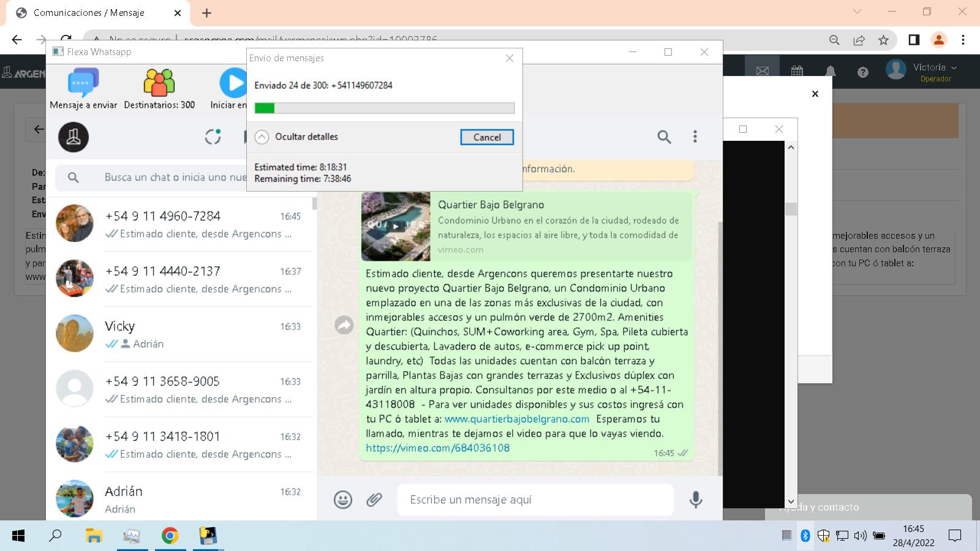The height and width of the screenshot is (551, 980).
Task: Open the Chrome profile avatar
Action: (x=938, y=40)
